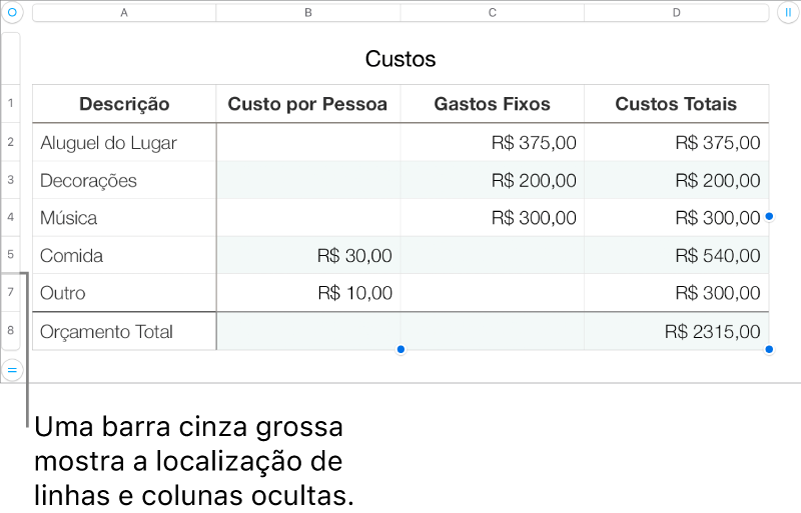
Task: Click the Gastos Fixos header cell
Action: pos(492,104)
